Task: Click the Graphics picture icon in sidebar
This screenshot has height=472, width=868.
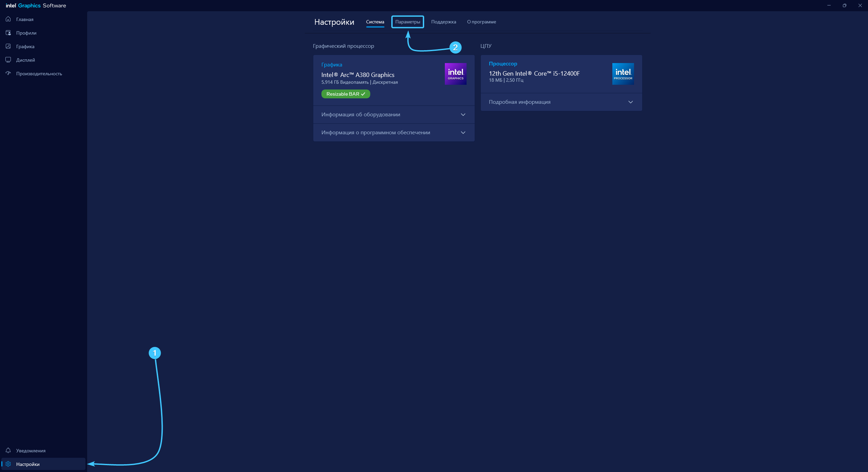Action: pos(8,46)
